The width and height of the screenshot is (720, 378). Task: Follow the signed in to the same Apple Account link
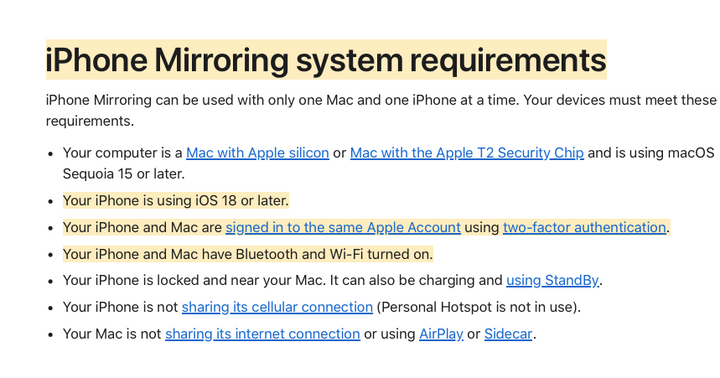343,227
